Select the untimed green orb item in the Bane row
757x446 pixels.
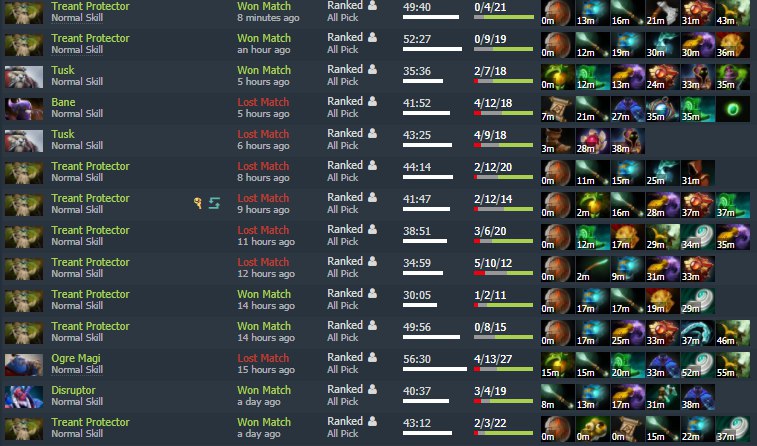click(x=733, y=109)
